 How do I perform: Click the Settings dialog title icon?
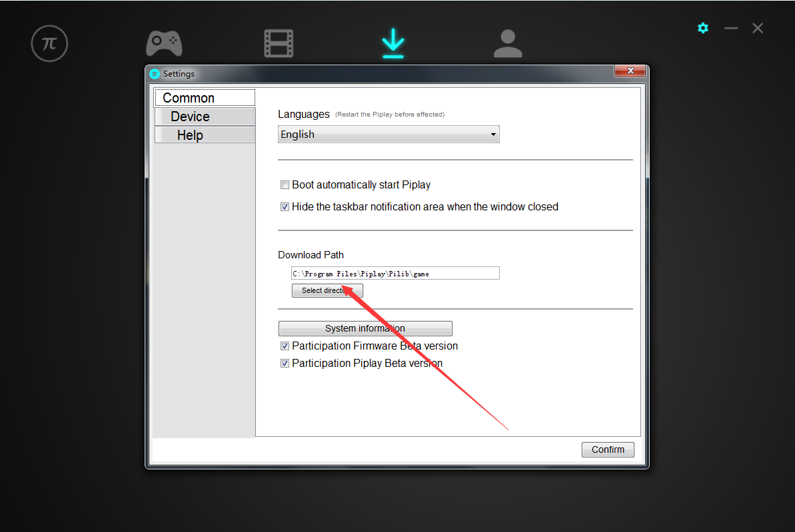point(155,74)
